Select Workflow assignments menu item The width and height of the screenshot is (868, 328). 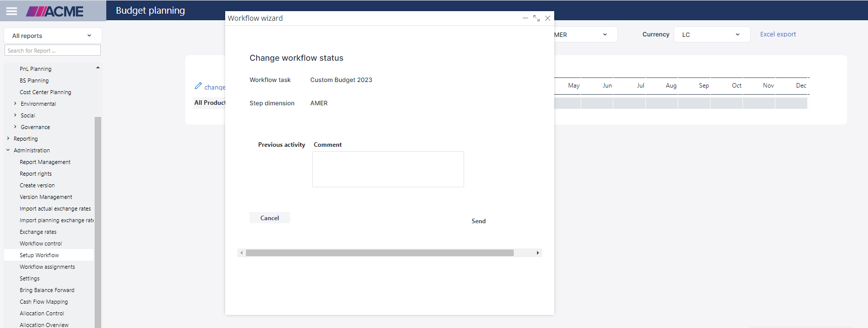tap(47, 267)
